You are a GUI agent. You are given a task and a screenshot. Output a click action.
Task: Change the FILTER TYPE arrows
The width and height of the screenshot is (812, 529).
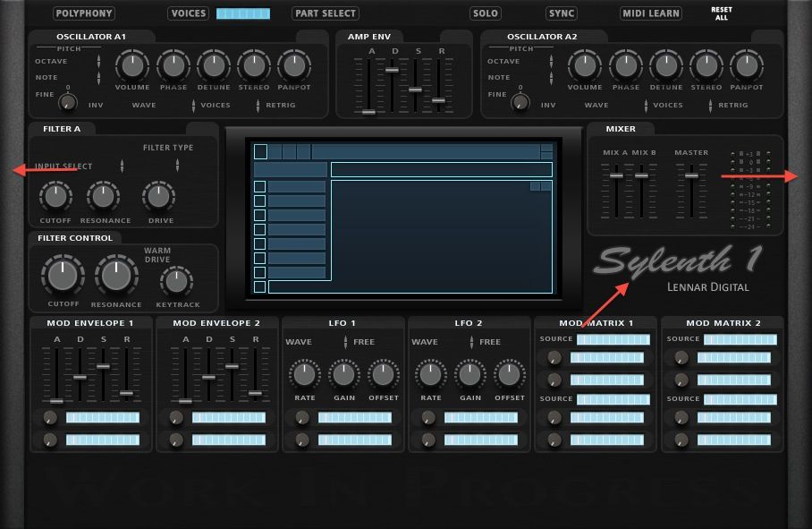pos(178,166)
